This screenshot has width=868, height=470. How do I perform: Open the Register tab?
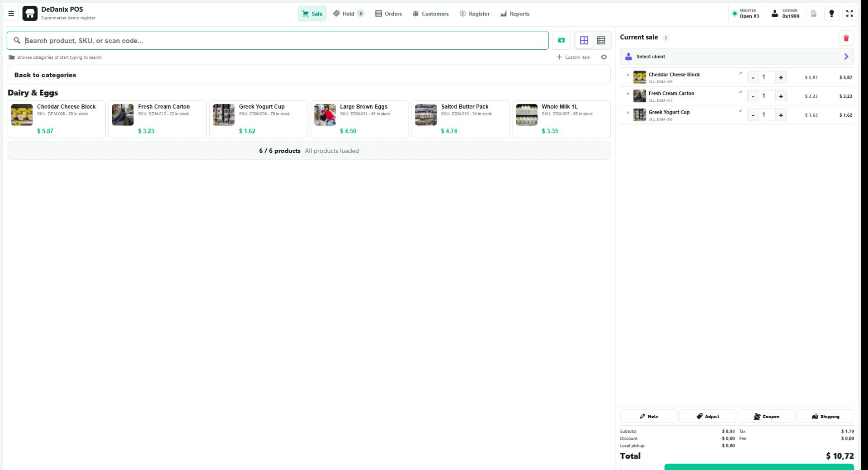(x=474, y=14)
